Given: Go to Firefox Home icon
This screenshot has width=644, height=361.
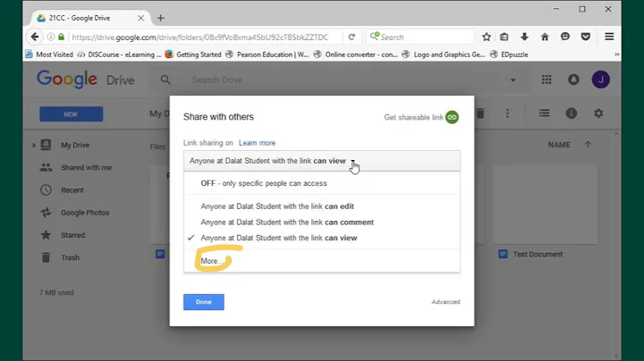Looking at the screenshot, I should [x=545, y=37].
